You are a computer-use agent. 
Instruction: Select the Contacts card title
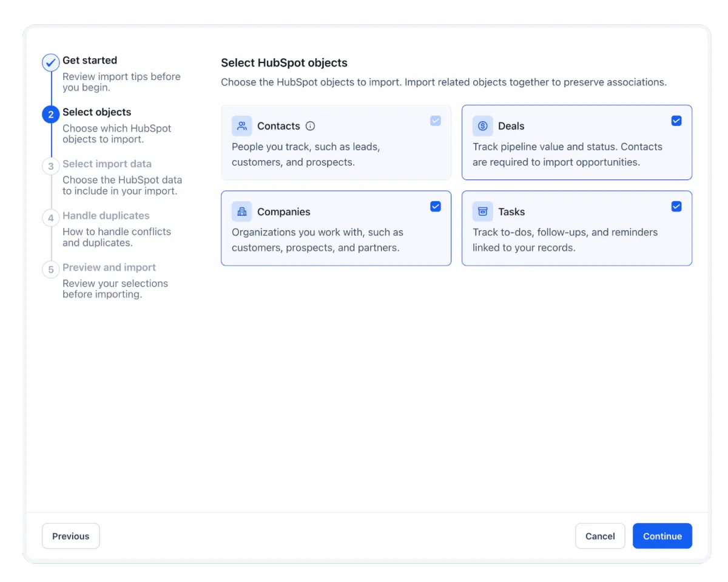tap(278, 126)
